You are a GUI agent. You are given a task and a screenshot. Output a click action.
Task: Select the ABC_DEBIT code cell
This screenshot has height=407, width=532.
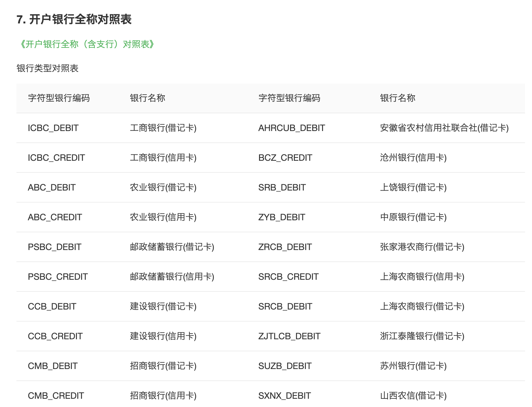coord(52,187)
